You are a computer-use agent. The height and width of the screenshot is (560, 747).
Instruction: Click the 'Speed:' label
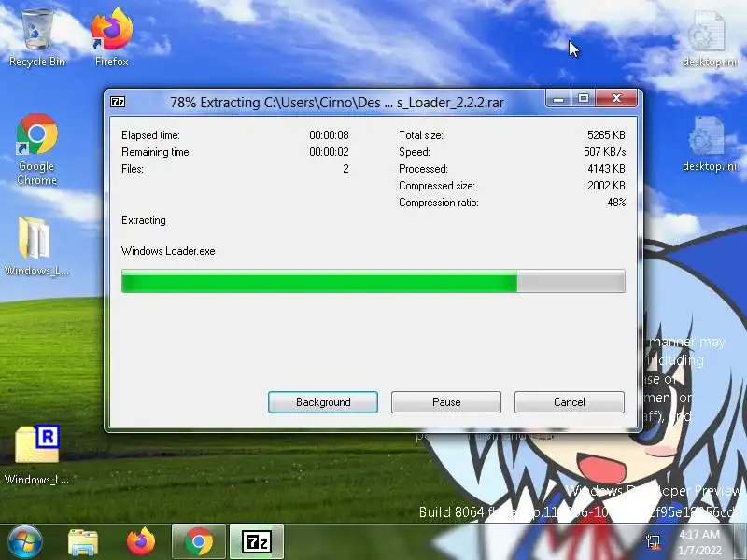(415, 152)
